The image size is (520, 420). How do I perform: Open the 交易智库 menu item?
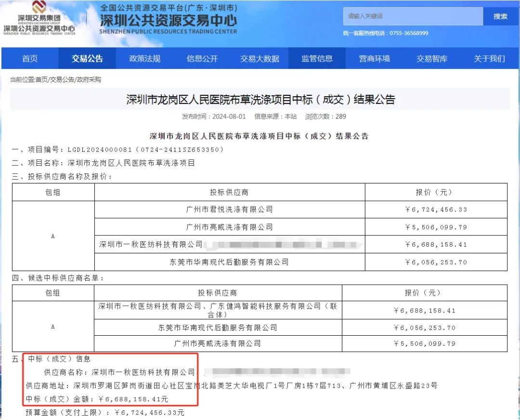click(x=432, y=59)
